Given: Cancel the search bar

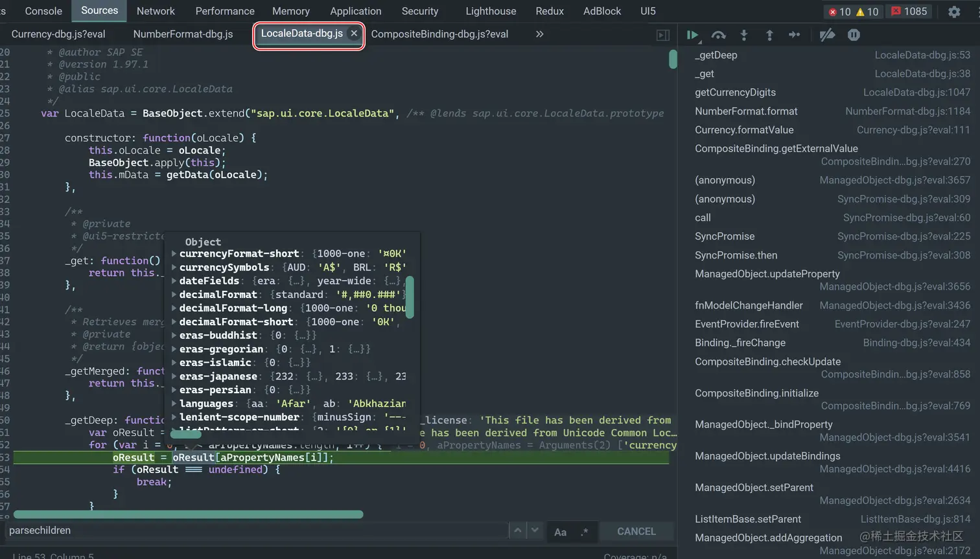Looking at the screenshot, I should click(636, 532).
